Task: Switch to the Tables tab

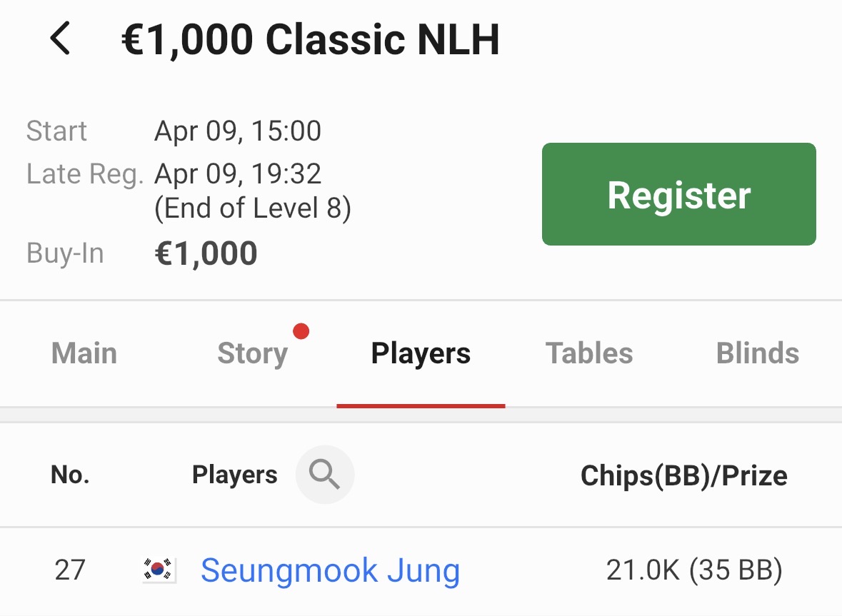Action: point(589,353)
